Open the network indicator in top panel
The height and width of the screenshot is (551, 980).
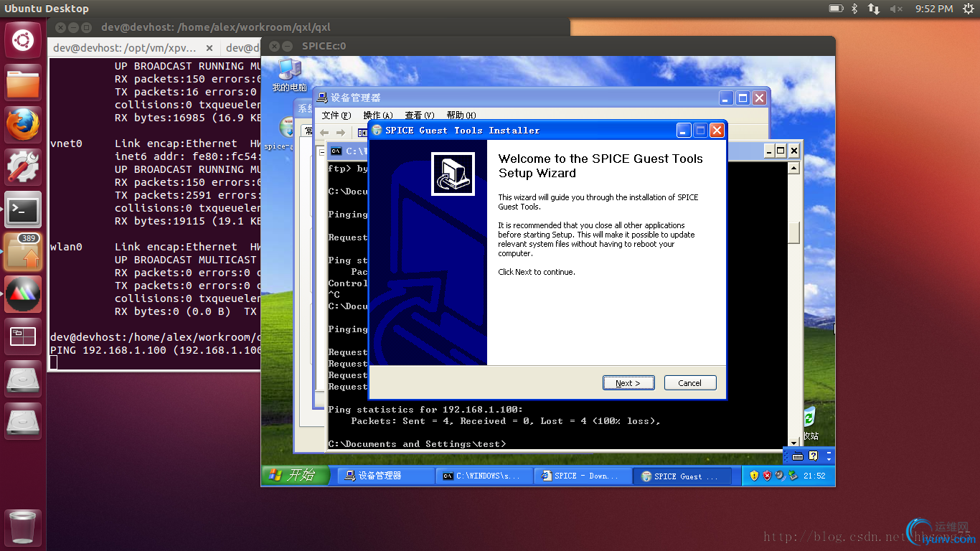pos(874,9)
